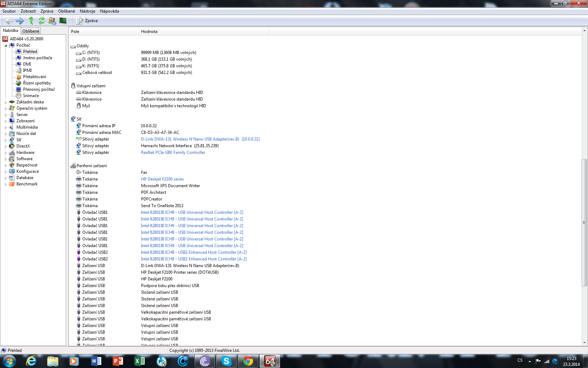The width and height of the screenshot is (588, 368).
Task: Open Google Chrome from the taskbar
Action: (248, 361)
